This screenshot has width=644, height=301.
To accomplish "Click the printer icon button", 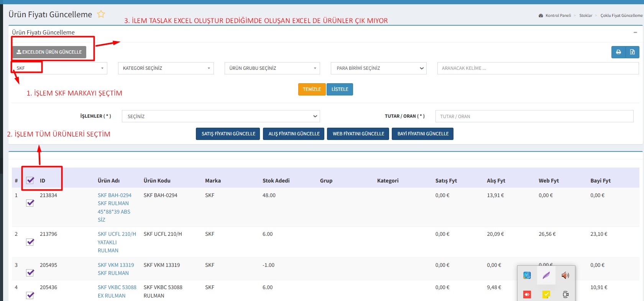I will tap(618, 52).
